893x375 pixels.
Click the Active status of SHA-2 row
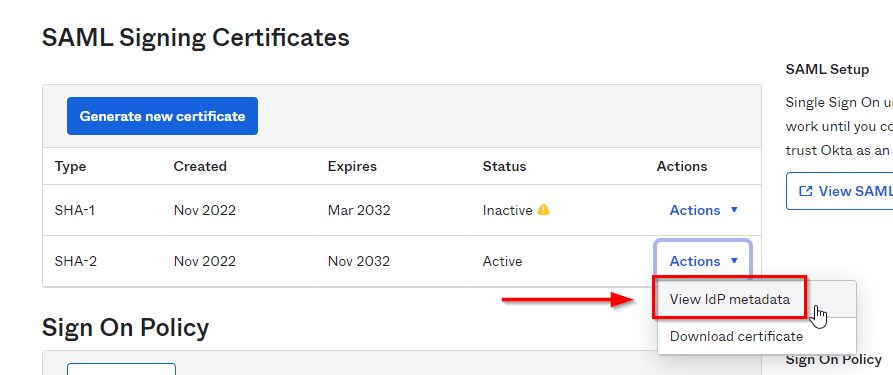pos(502,261)
